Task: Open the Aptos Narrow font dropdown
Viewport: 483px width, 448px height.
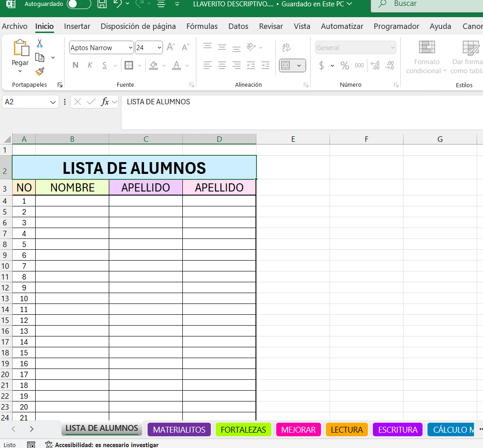Action: [130, 48]
